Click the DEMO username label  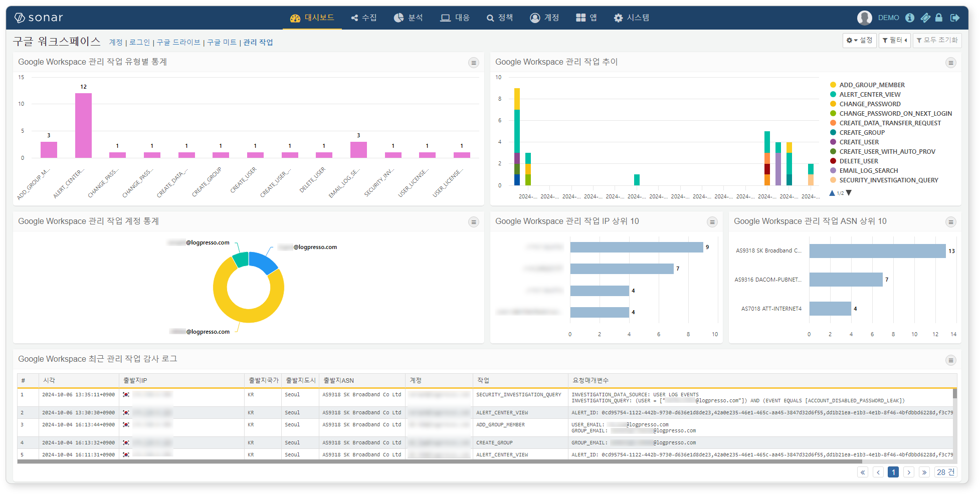tap(888, 18)
